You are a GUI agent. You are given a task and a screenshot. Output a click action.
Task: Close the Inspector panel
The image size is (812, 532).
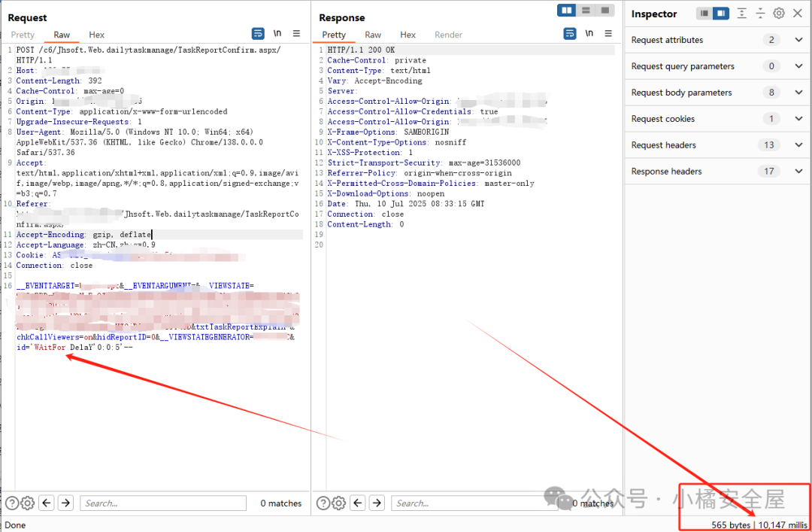pyautogui.click(x=798, y=14)
